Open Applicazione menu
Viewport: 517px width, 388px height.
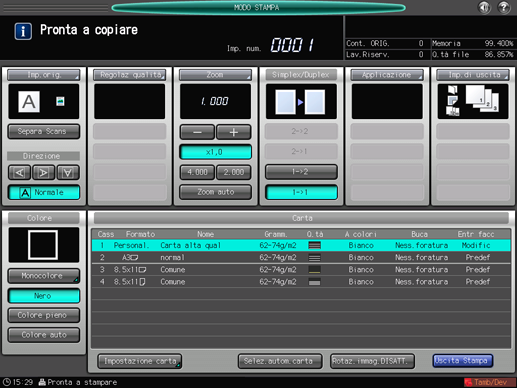[387, 75]
